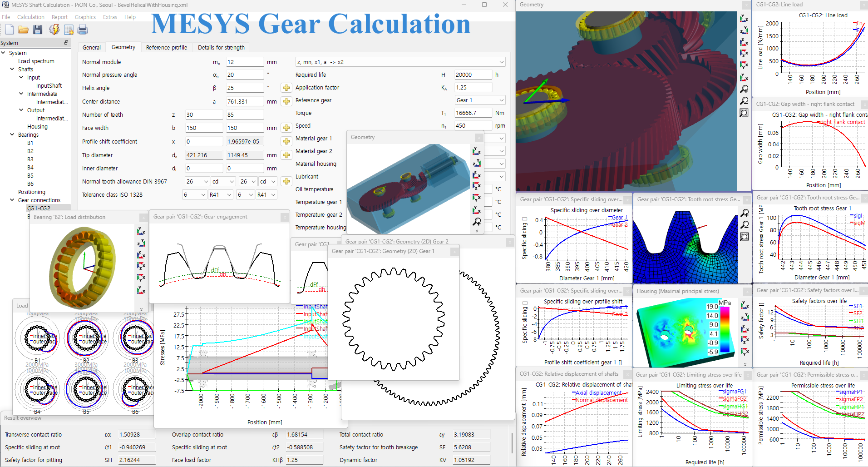Print using the printer toolbar icon

click(x=83, y=30)
